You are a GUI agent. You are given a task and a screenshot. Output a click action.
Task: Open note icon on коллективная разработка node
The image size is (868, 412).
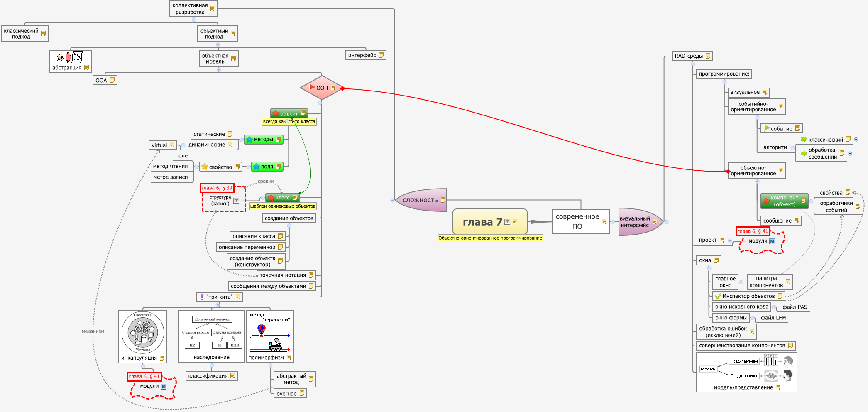click(x=213, y=8)
